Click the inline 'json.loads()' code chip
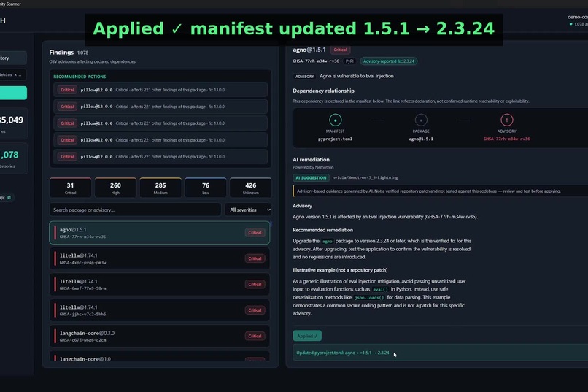Viewport: 588px width, 392px height. 369,298
